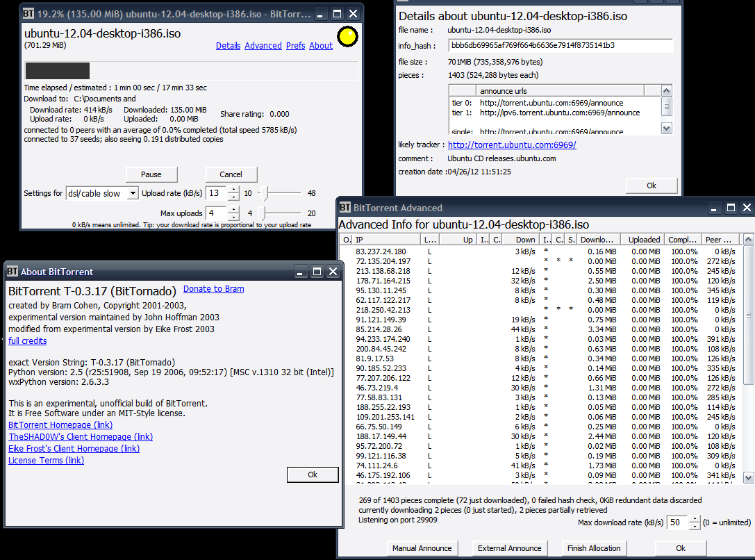
Task: Click the Upload rate slider handle
Action: point(264,193)
